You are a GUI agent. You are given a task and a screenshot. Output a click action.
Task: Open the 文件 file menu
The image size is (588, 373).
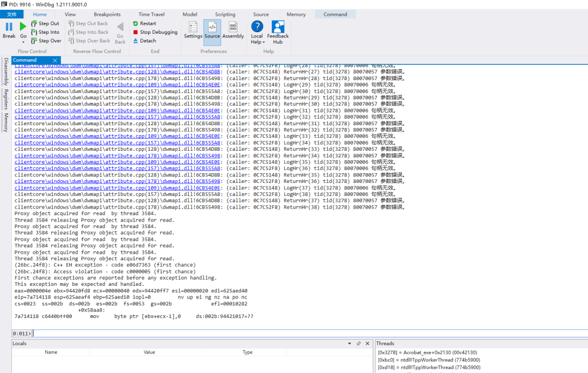[11, 14]
